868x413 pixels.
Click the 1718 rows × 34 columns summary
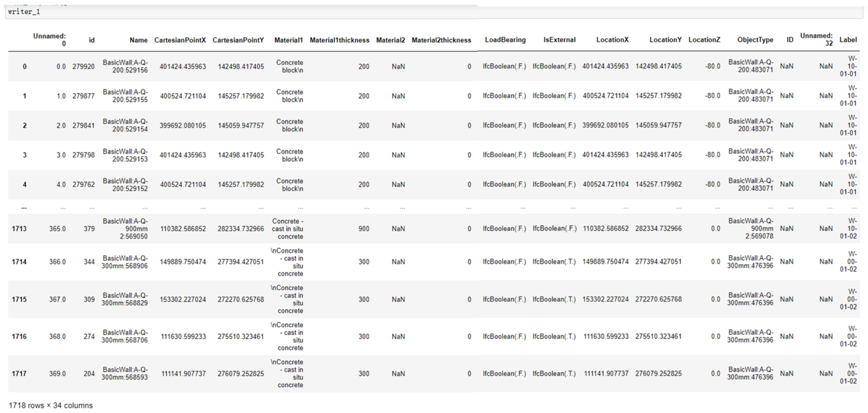(x=51, y=405)
